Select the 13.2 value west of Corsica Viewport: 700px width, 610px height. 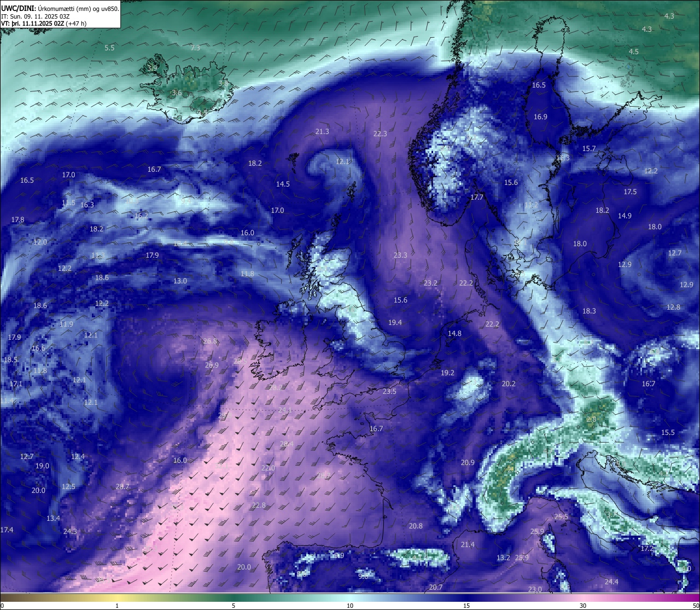tap(503, 558)
